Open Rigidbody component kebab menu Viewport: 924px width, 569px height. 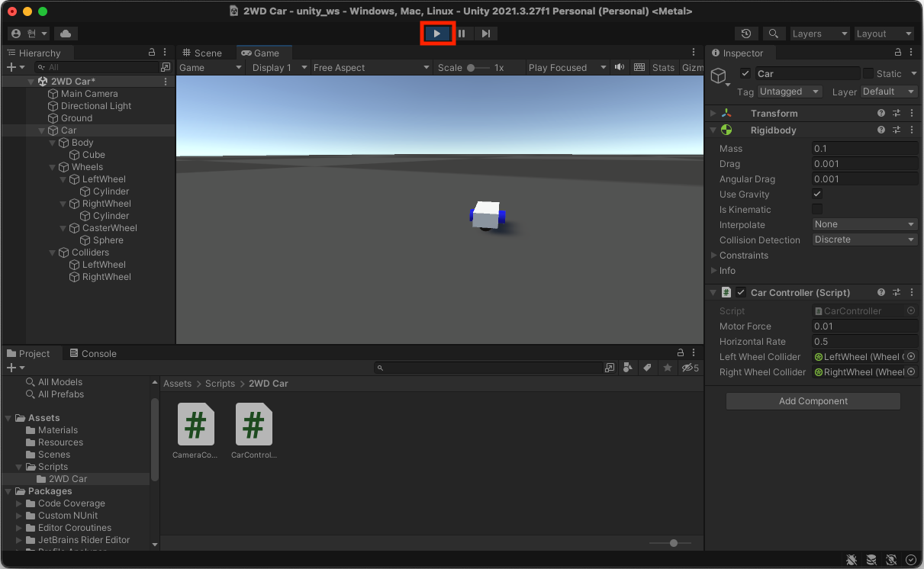coord(911,130)
